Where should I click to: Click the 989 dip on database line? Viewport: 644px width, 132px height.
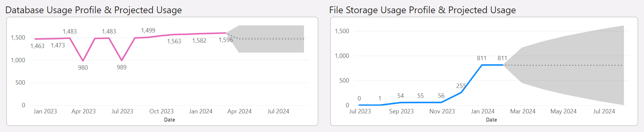(x=122, y=60)
